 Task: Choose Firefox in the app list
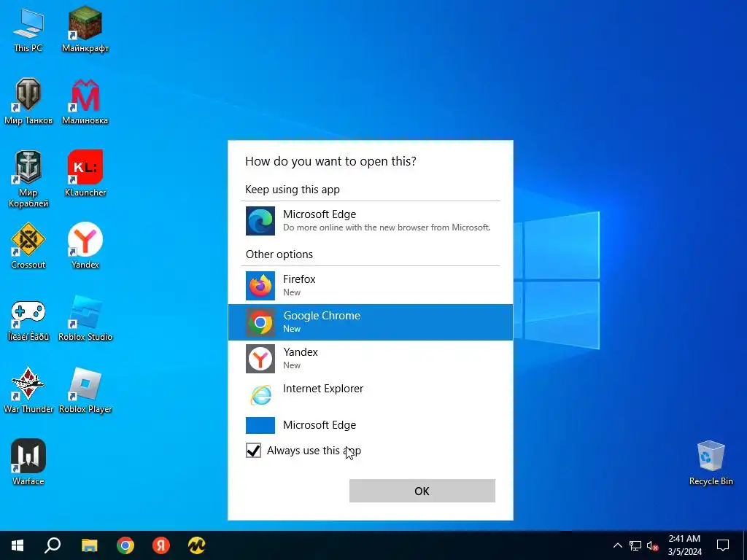tap(371, 285)
